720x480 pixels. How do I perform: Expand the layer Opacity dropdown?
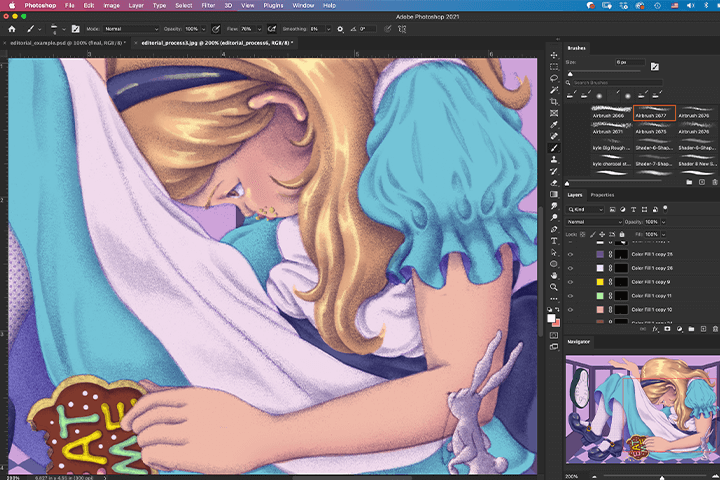pyautogui.click(x=664, y=222)
